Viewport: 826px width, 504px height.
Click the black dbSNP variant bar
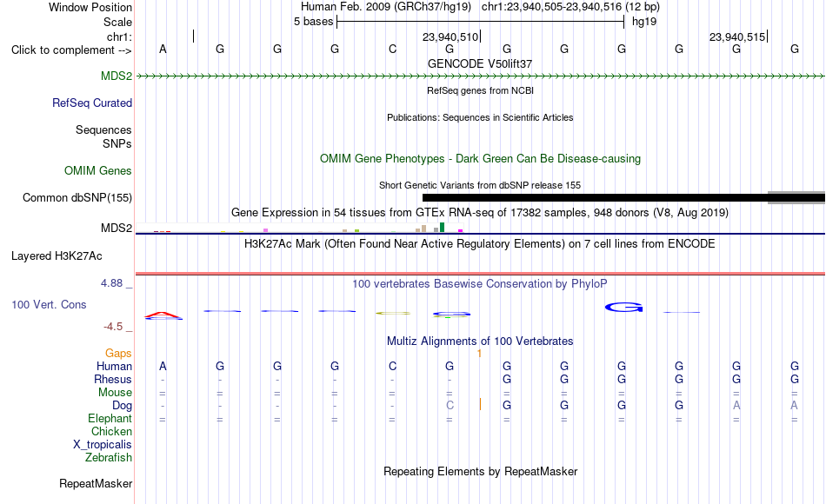(x=595, y=198)
